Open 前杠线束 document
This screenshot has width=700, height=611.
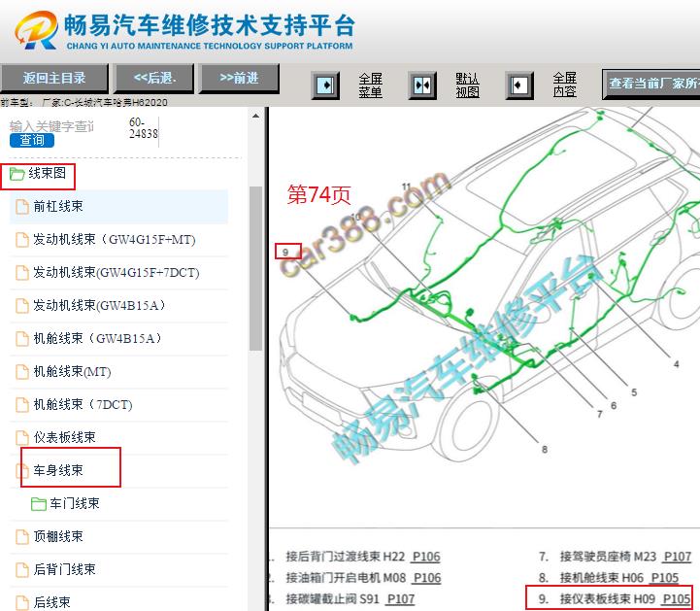point(118,206)
